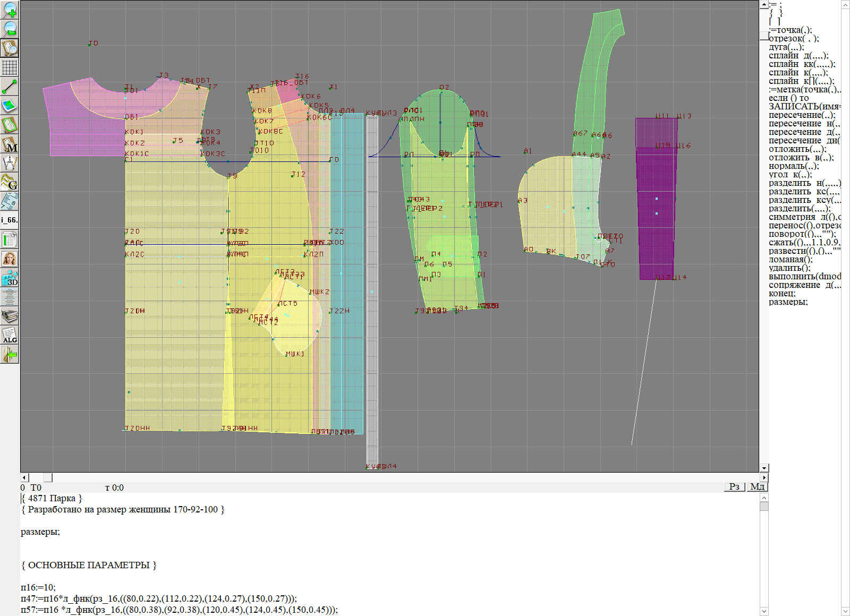Click canvas horizontal scrollbar right arrow

click(x=764, y=478)
